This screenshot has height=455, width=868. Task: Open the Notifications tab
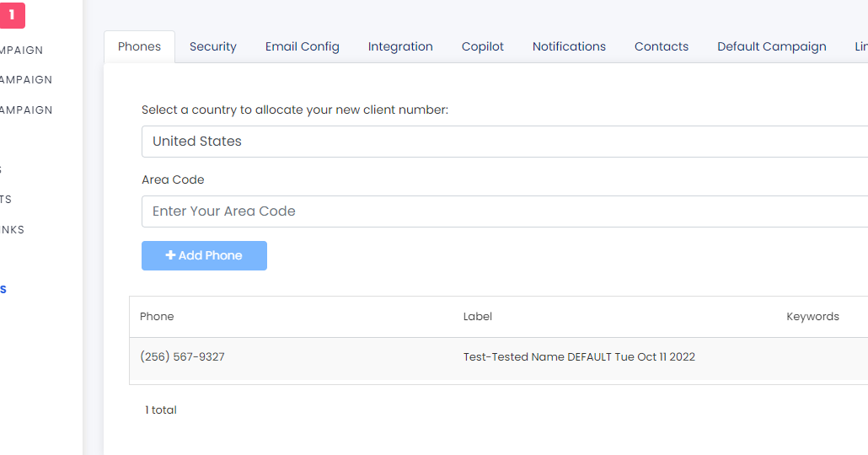pos(569,46)
